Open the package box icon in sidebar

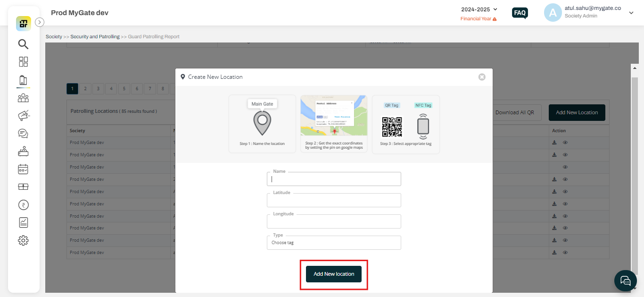(23, 187)
